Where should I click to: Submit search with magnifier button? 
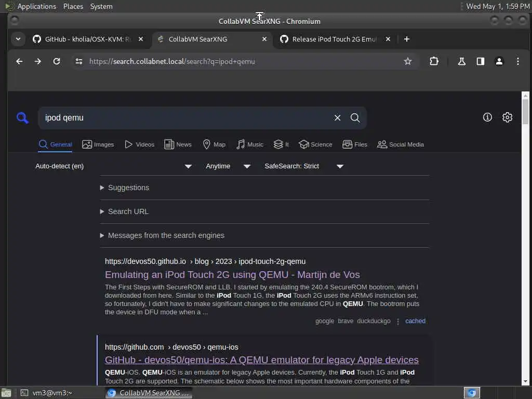pyautogui.click(x=355, y=118)
